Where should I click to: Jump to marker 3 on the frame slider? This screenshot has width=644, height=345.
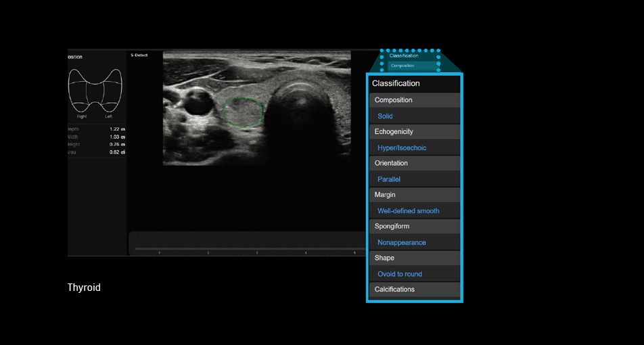[x=257, y=253]
